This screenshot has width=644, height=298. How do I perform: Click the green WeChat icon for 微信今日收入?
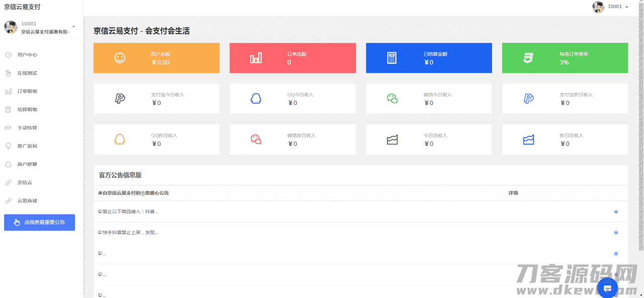[x=392, y=99]
